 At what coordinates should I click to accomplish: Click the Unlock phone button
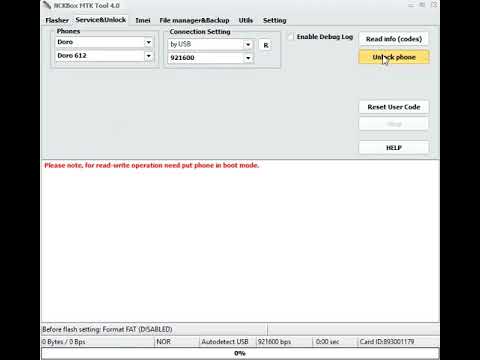coord(394,57)
